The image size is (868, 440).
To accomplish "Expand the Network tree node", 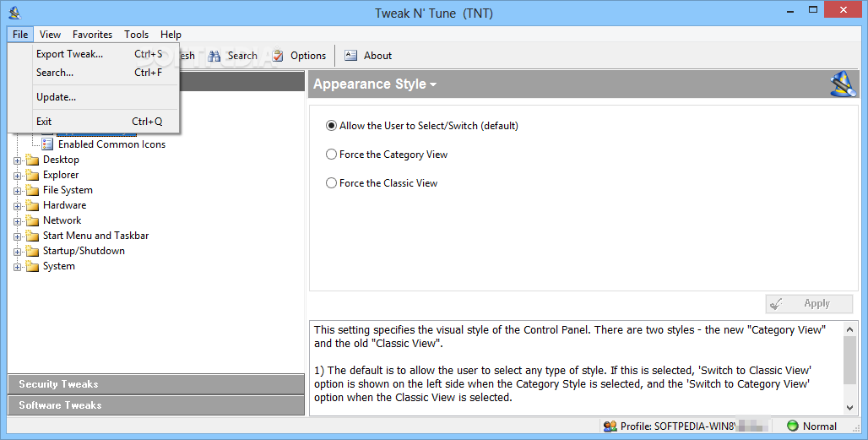I will point(17,222).
